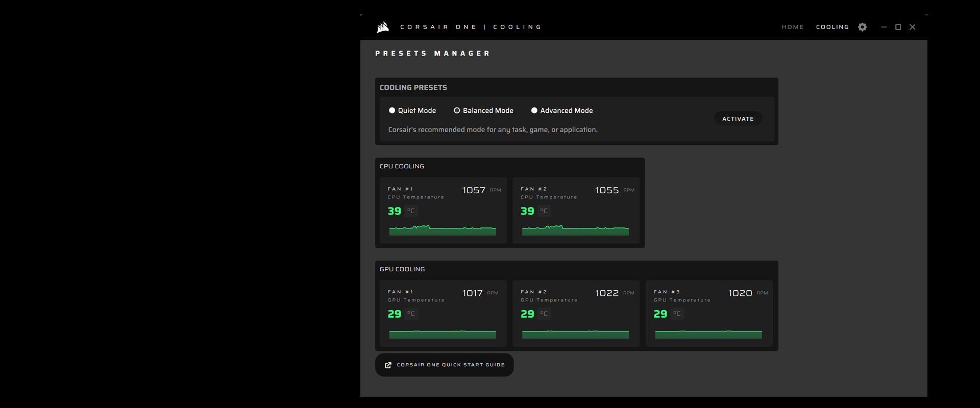Click the external link icon on Quick Start Guide

click(x=388, y=365)
